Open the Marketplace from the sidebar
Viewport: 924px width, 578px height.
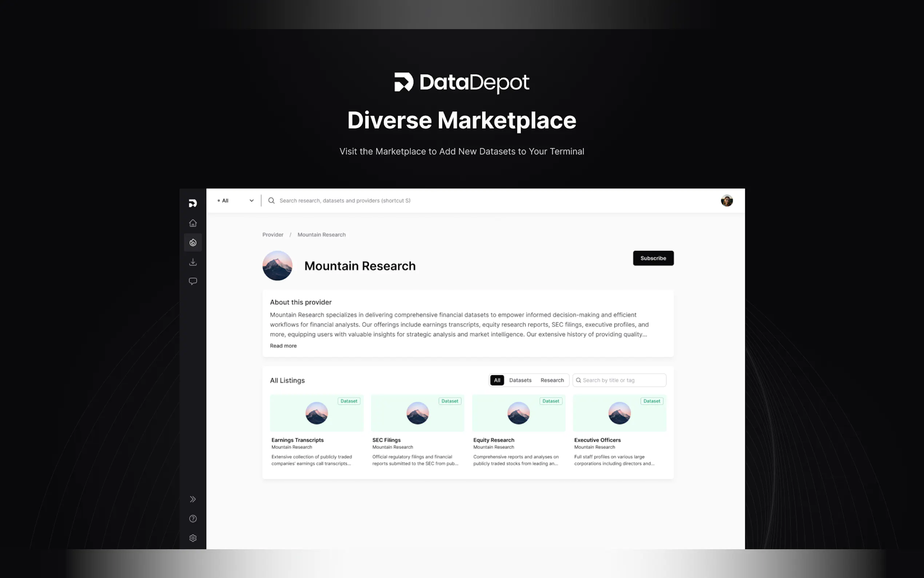coord(192,242)
